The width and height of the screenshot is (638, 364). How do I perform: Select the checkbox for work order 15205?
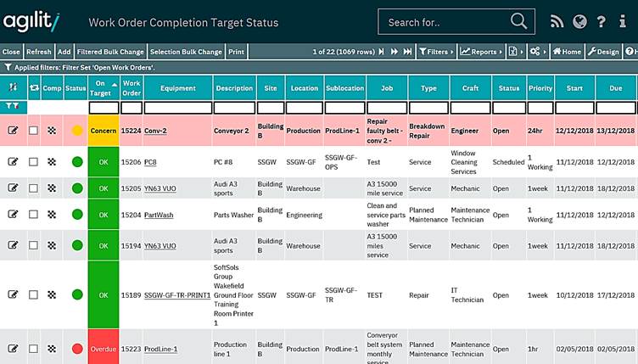(x=33, y=188)
